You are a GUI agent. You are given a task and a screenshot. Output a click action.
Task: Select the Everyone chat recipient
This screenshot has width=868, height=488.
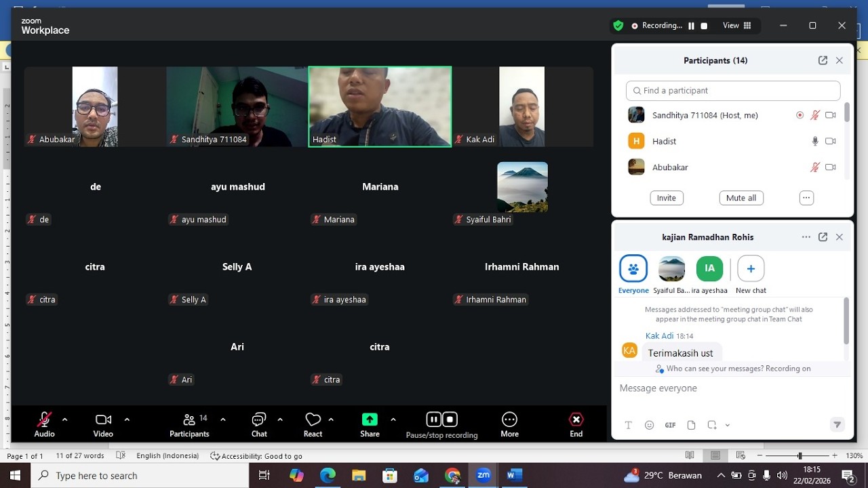pos(633,274)
